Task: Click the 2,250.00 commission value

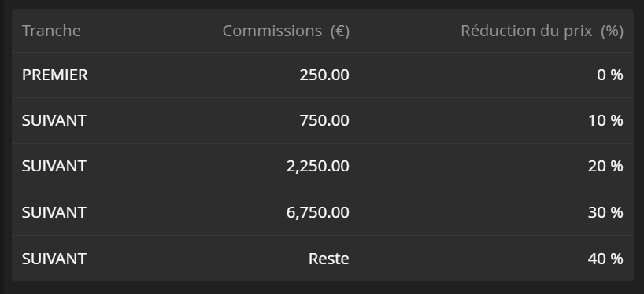Action: click(x=318, y=166)
